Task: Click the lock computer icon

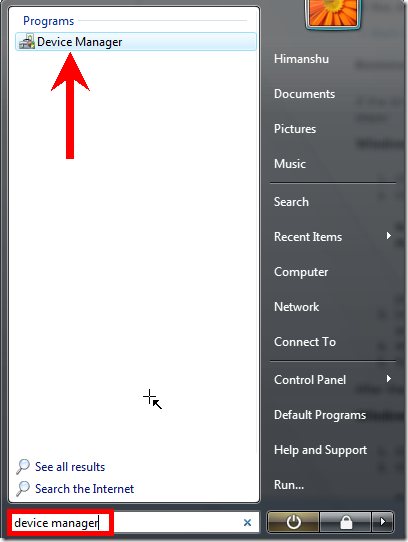Action: [x=346, y=522]
